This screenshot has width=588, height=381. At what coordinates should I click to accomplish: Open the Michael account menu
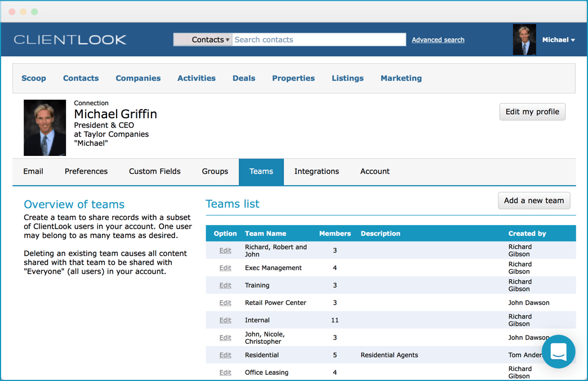pyautogui.click(x=558, y=39)
